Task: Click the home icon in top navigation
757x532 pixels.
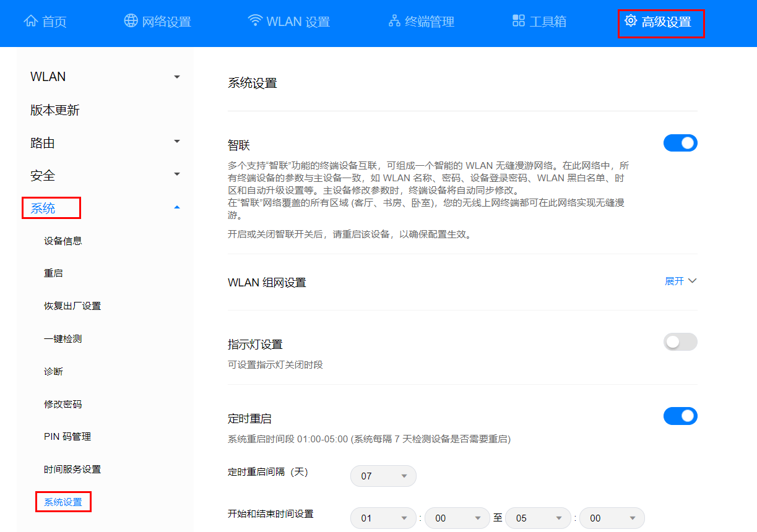Action: 30,21
